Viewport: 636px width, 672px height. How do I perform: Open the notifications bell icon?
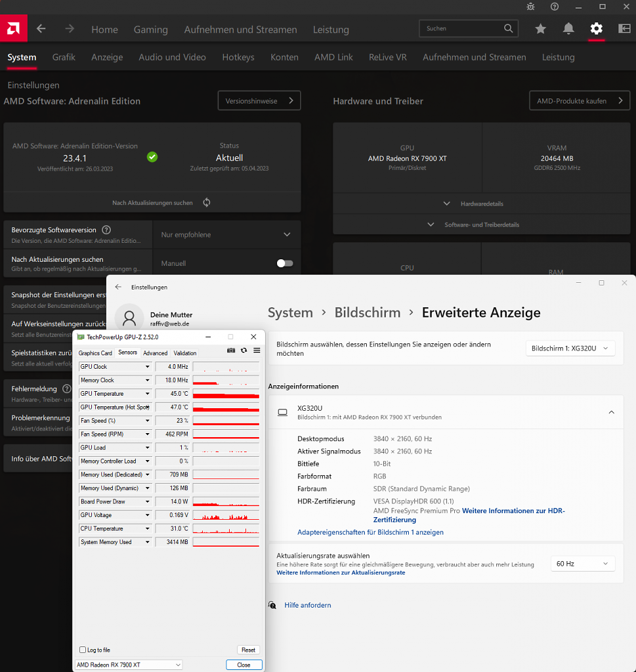568,29
